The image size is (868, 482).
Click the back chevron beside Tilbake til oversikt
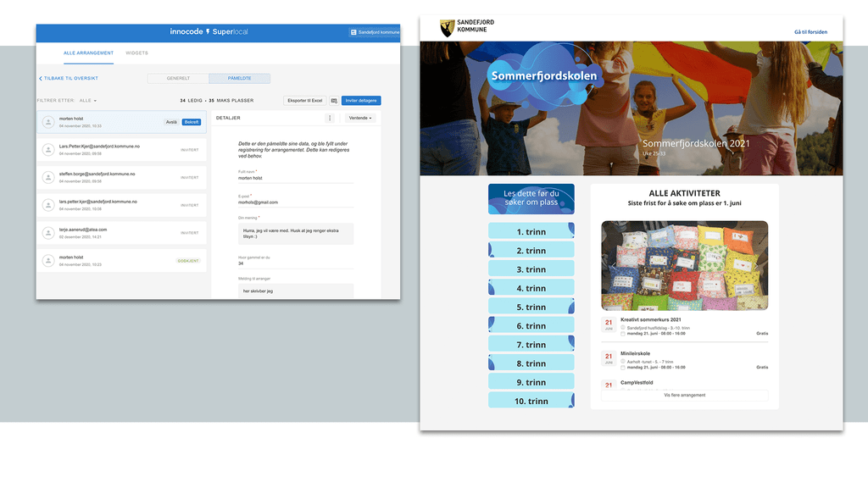click(x=41, y=79)
